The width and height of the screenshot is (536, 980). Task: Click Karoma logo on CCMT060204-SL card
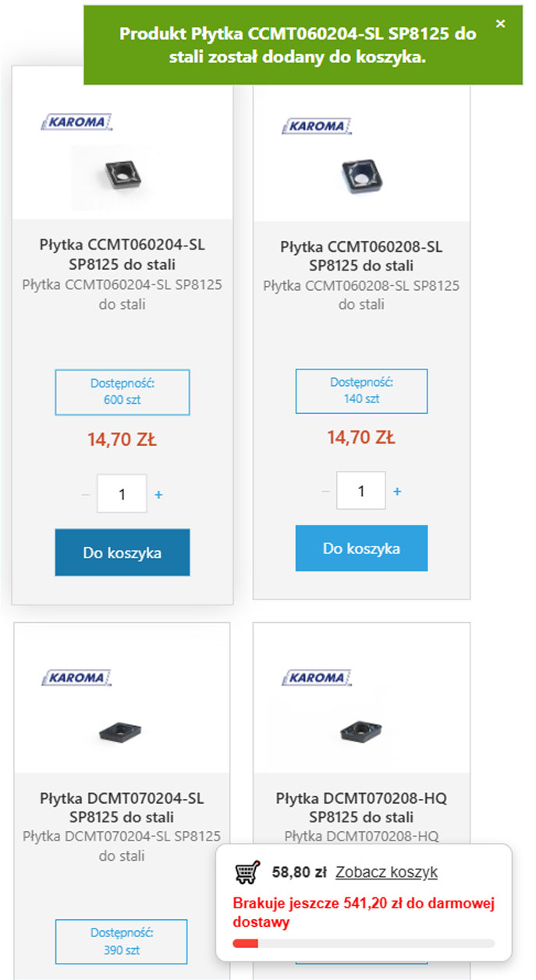click(77, 122)
